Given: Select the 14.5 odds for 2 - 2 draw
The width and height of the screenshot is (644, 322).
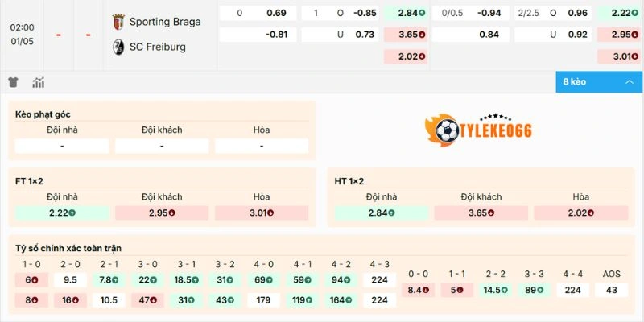Looking at the screenshot, I should [495, 290].
